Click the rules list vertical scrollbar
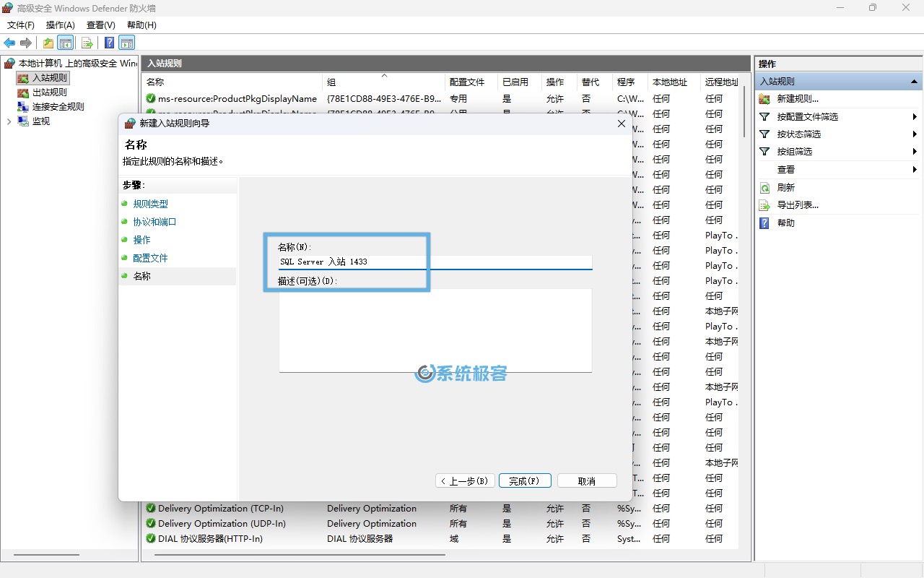The width and height of the screenshot is (924, 578). [745, 289]
